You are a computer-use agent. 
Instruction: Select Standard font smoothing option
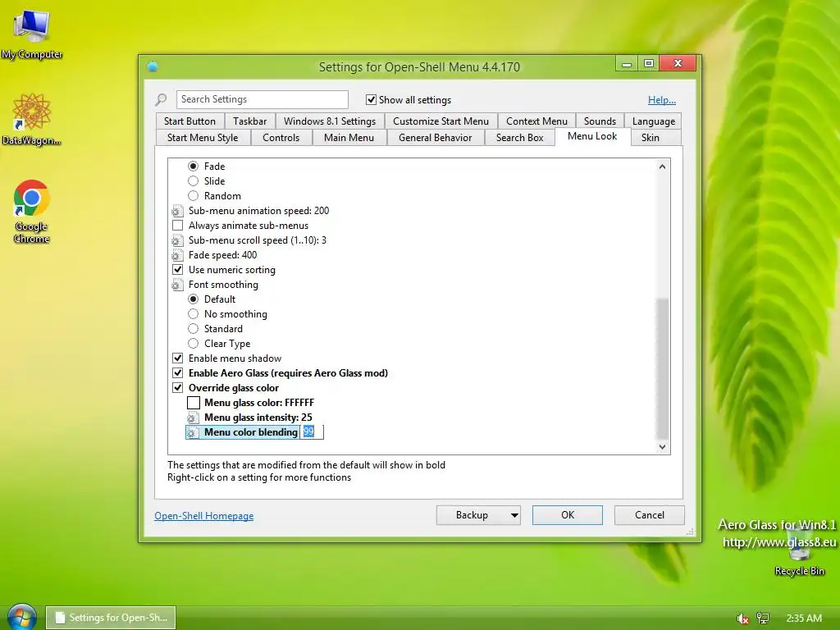point(194,329)
